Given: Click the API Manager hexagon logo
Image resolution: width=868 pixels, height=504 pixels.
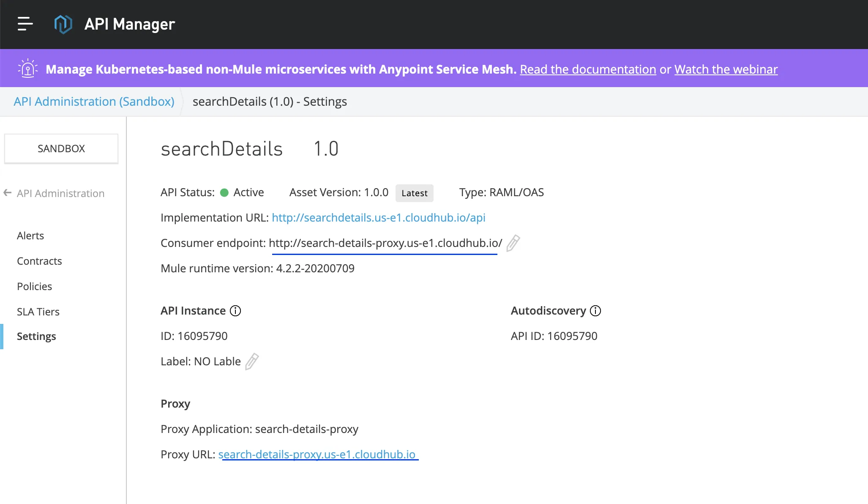Looking at the screenshot, I should (x=63, y=24).
